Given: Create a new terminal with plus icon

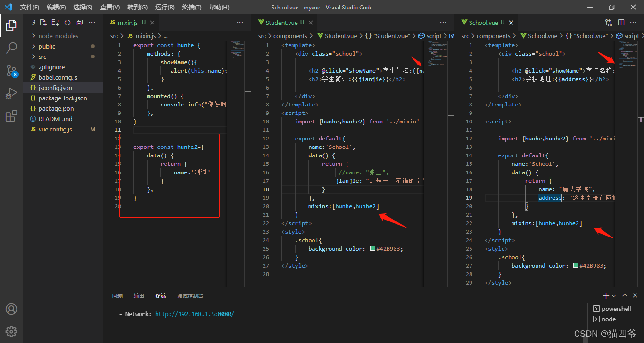Looking at the screenshot, I should [606, 295].
